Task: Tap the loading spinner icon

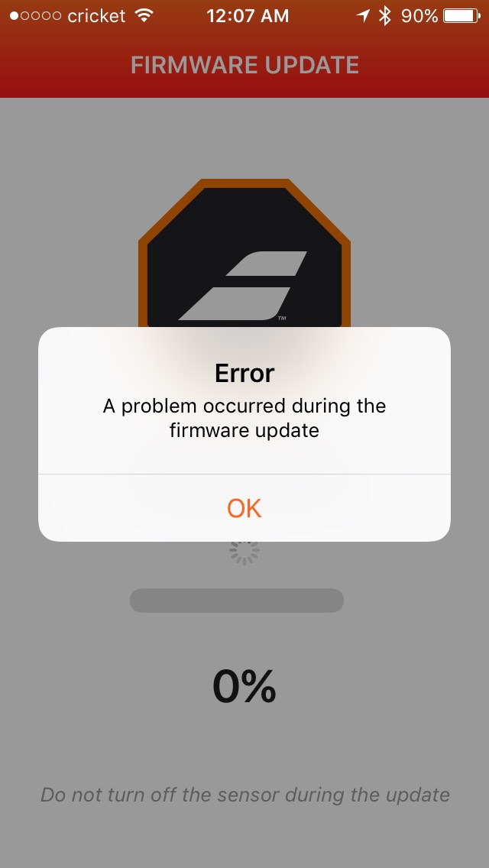Action: [244, 552]
